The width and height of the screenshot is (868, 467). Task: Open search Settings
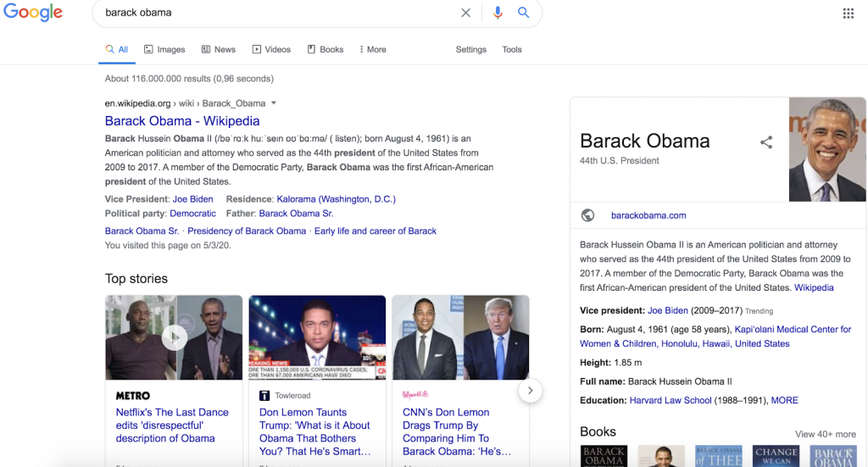click(x=471, y=49)
